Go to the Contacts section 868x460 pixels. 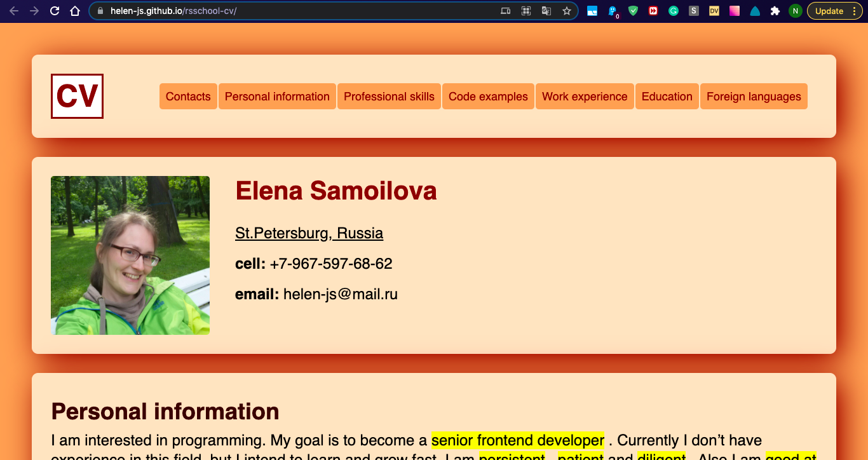coord(188,97)
